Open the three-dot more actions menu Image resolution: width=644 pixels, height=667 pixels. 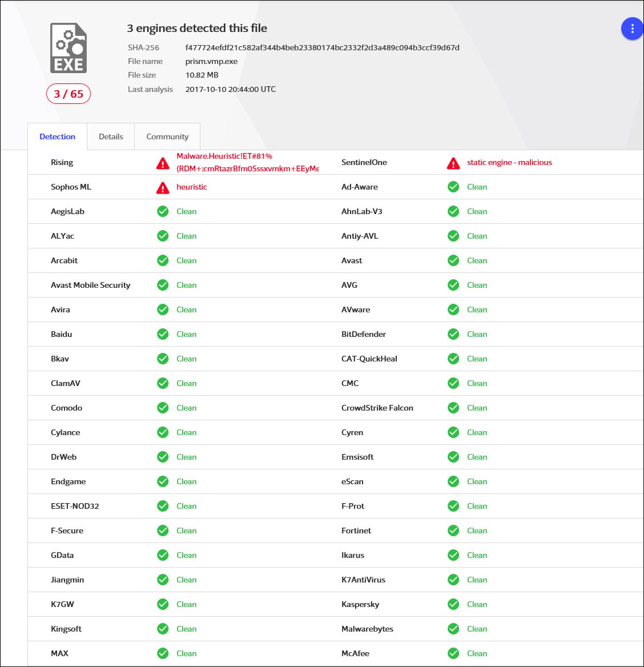631,29
